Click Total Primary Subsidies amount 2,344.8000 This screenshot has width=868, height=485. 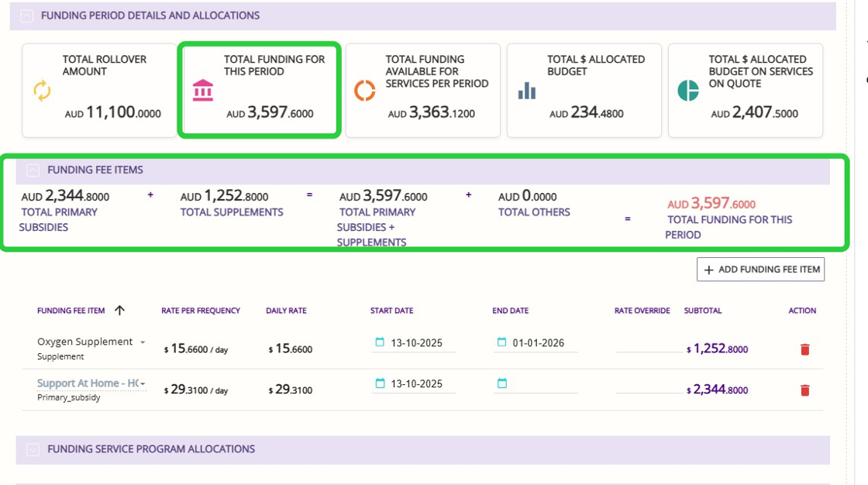click(x=65, y=196)
